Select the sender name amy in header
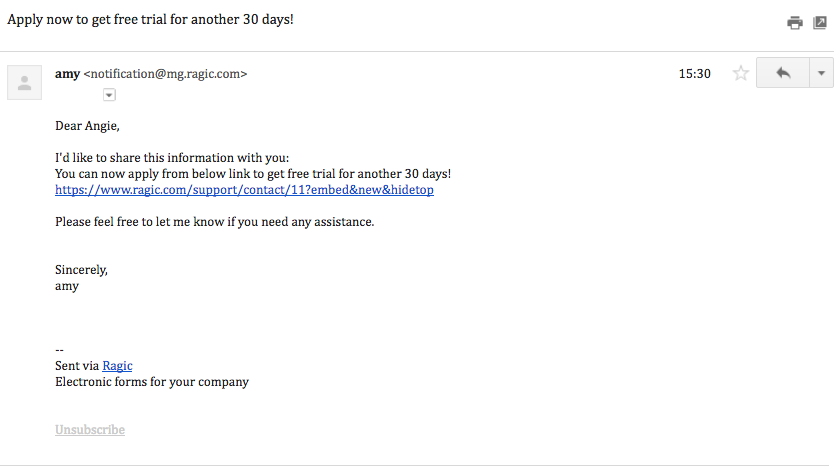The height and width of the screenshot is (468, 838). tap(67, 74)
